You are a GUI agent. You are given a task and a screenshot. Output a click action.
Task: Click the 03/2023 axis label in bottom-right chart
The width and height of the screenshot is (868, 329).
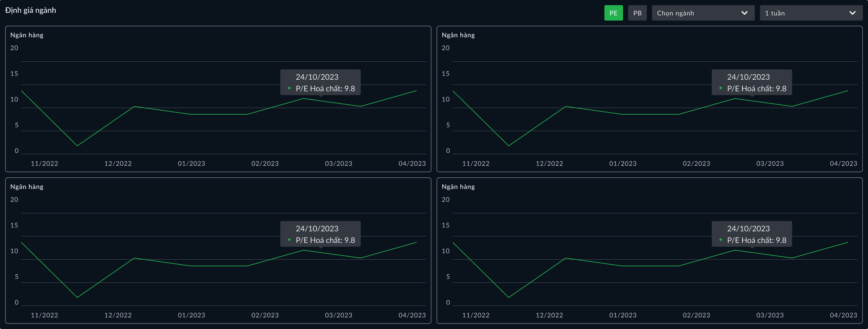tap(770, 315)
